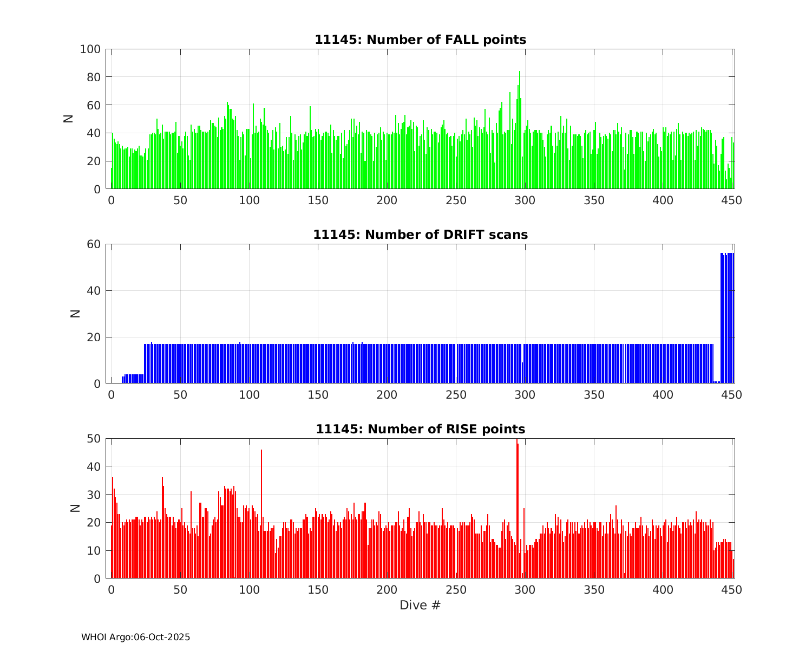Screen dimensions: 812x650
Task: Click the '150' x-axis tick under the FALL plot
Action: (x=318, y=200)
